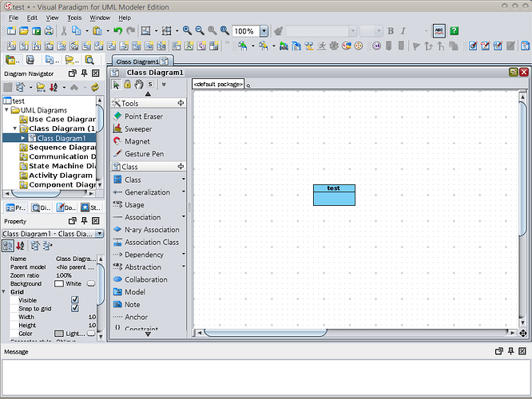The image size is (532, 399).
Task: Toggle Italic formatting button
Action: click(403, 31)
